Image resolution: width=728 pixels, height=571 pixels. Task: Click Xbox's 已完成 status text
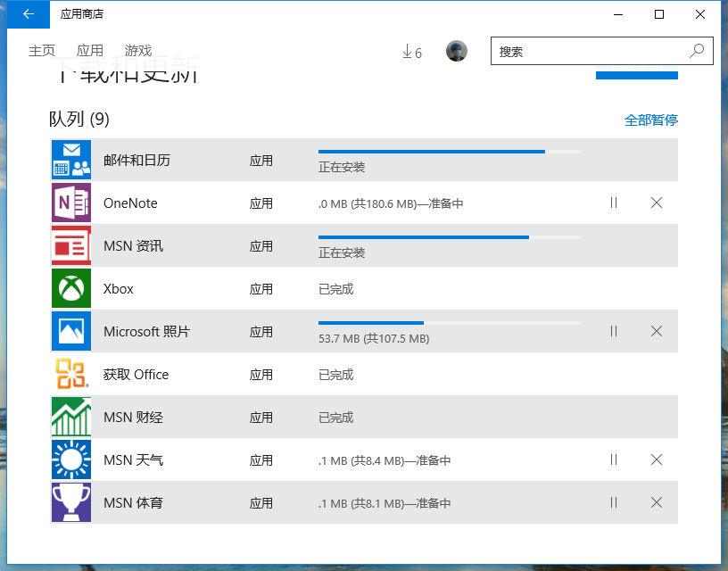336,289
